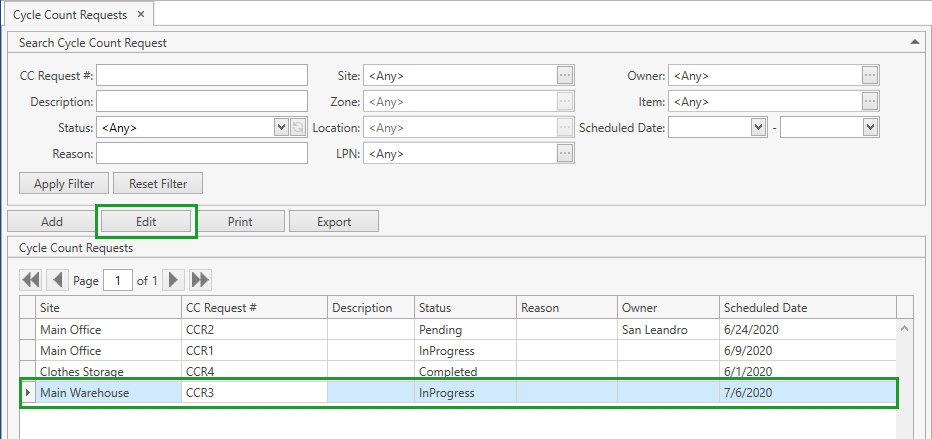The width and height of the screenshot is (932, 439).
Task: Go to first page of results
Action: pyautogui.click(x=31, y=280)
